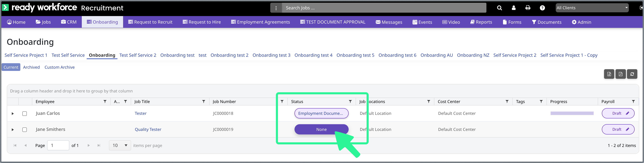
Task: Open the Video menu
Action: (x=451, y=22)
